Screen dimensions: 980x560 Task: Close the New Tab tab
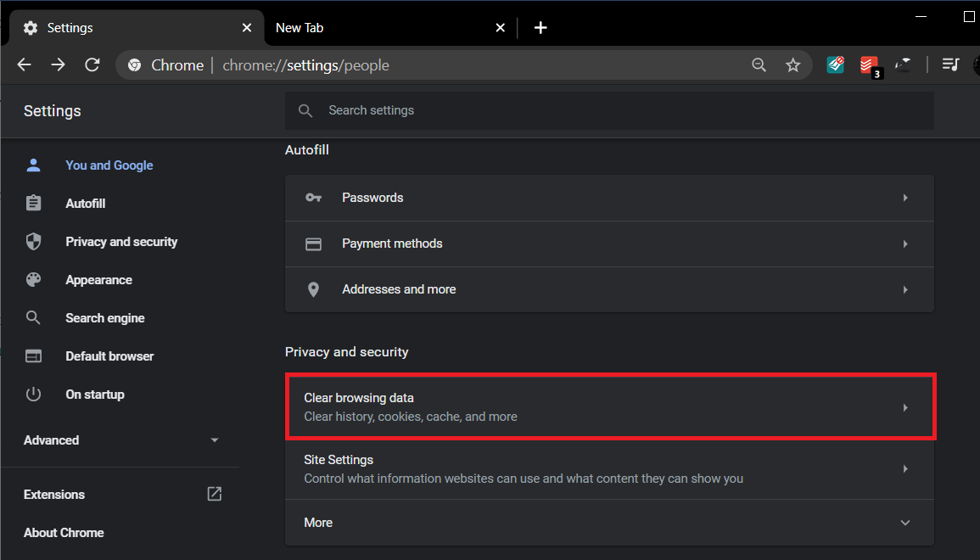[x=500, y=27]
